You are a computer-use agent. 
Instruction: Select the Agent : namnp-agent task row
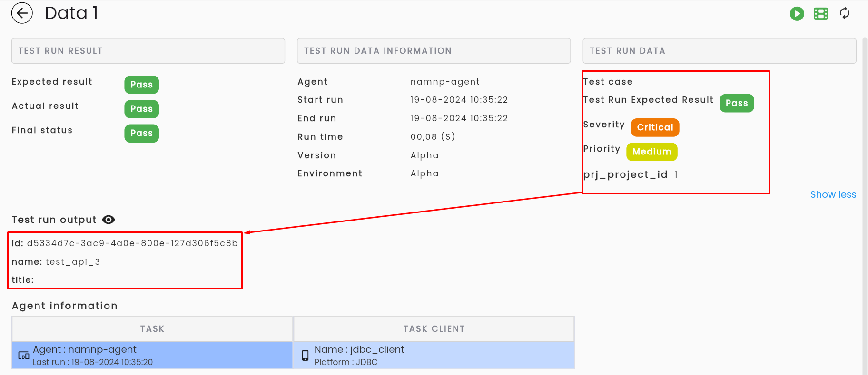[152, 355]
